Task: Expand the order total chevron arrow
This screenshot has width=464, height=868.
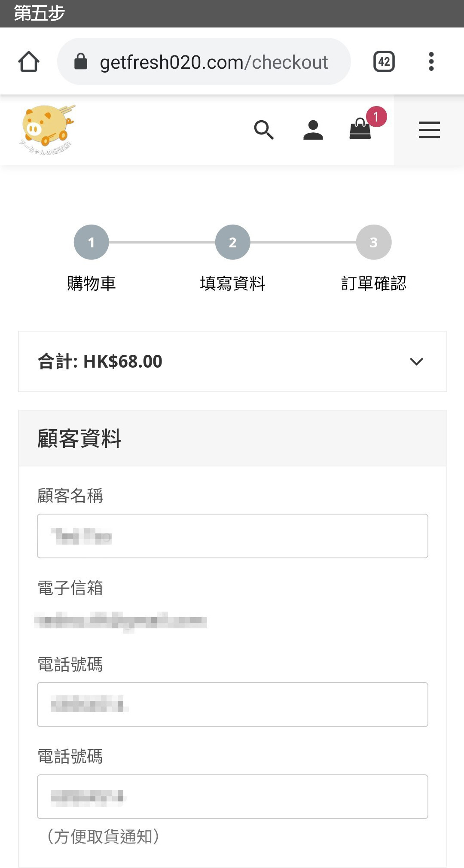Action: click(416, 362)
